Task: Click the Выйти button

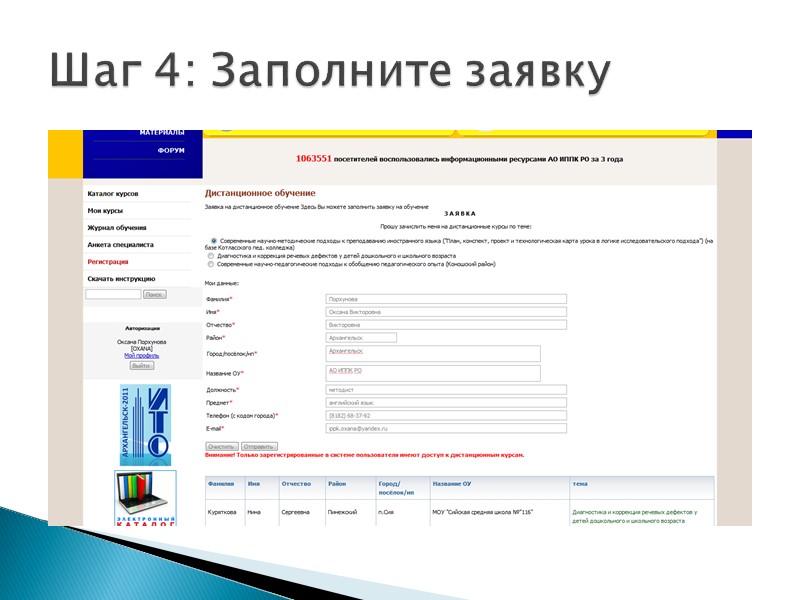Action: (141, 366)
